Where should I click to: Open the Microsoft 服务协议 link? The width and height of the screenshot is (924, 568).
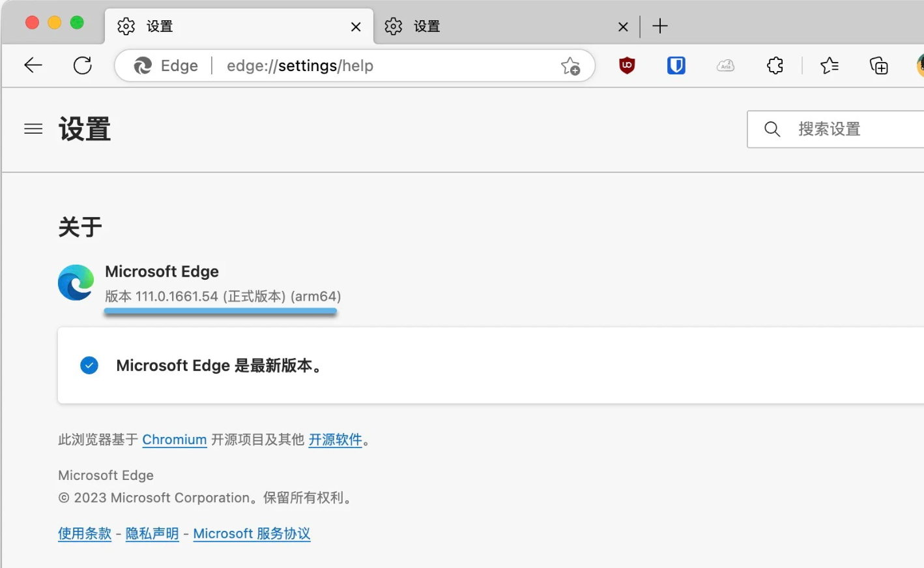click(252, 533)
